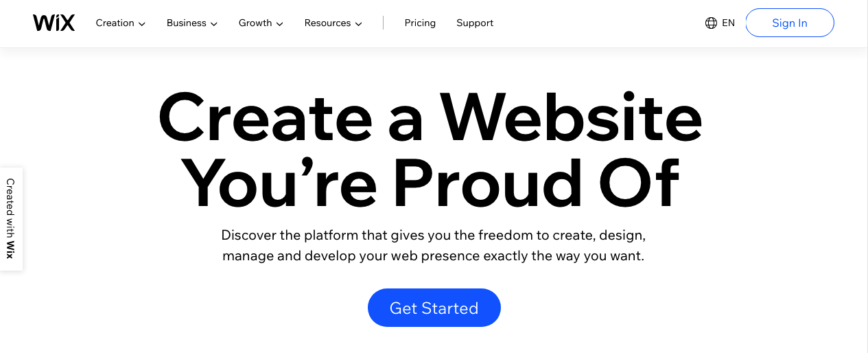Click the chevron arrow beside Creation

(142, 24)
